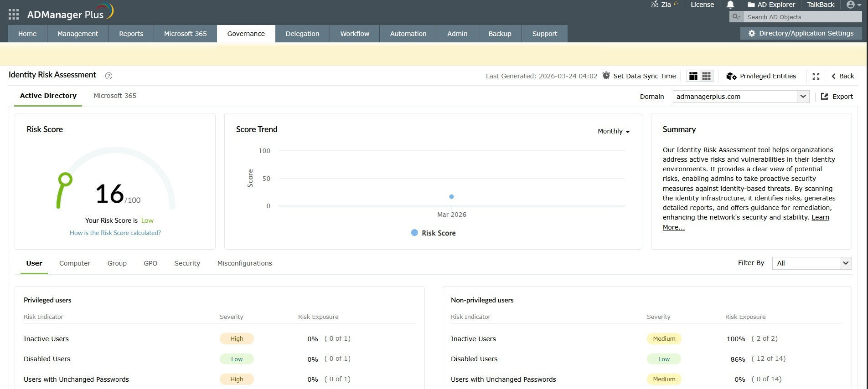Click Non-privileged Users with Unchanged Passwords
The width and height of the screenshot is (868, 389).
(x=646, y=379)
